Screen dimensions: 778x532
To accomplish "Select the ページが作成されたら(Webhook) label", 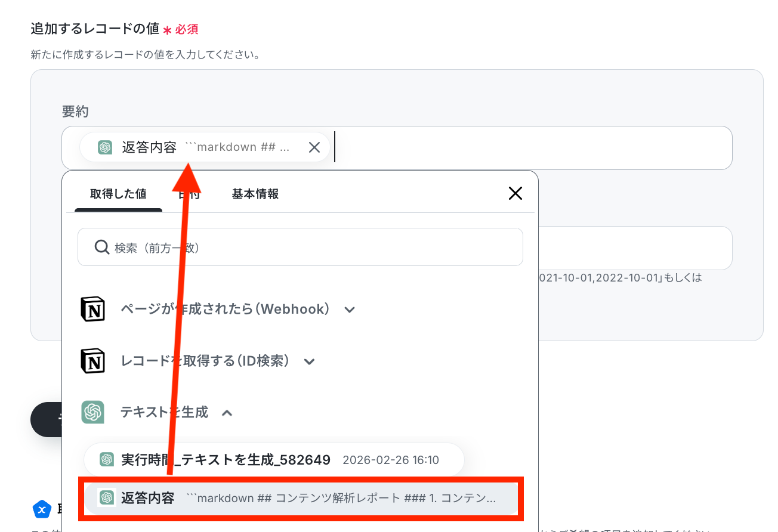I will [226, 310].
